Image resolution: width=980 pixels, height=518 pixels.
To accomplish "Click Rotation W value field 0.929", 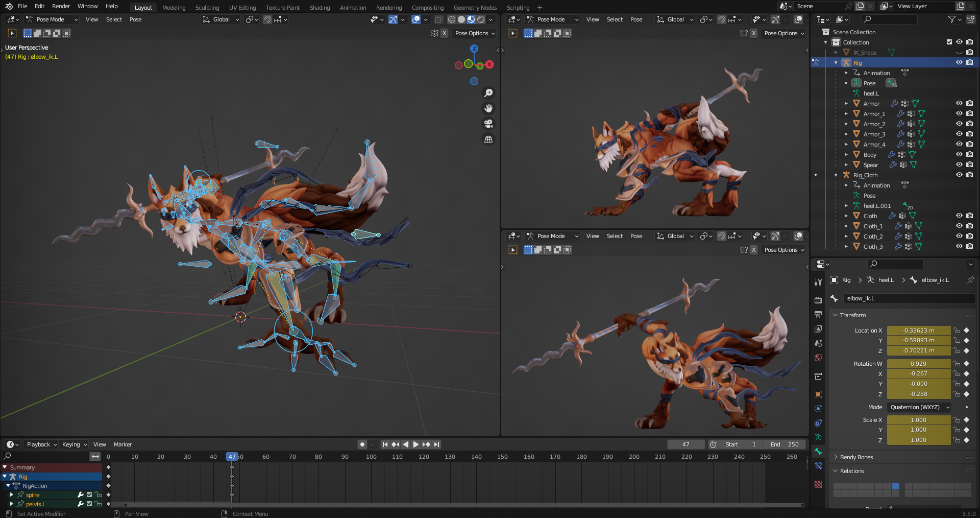I will [x=919, y=364].
